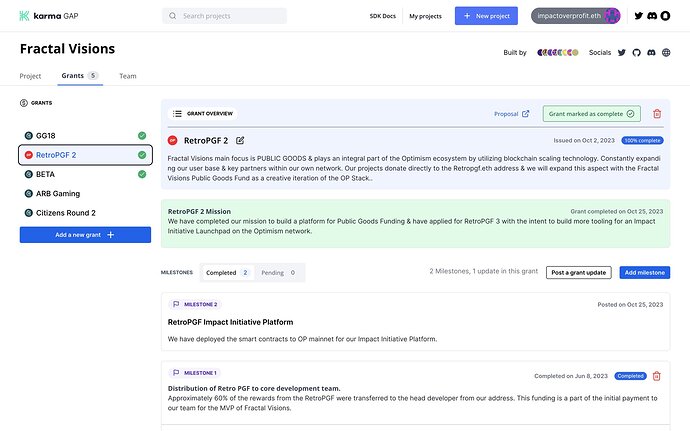Viewport: 690px width, 431px height.
Task: Delete Milestone 1 with its trash icon
Action: coord(657,376)
